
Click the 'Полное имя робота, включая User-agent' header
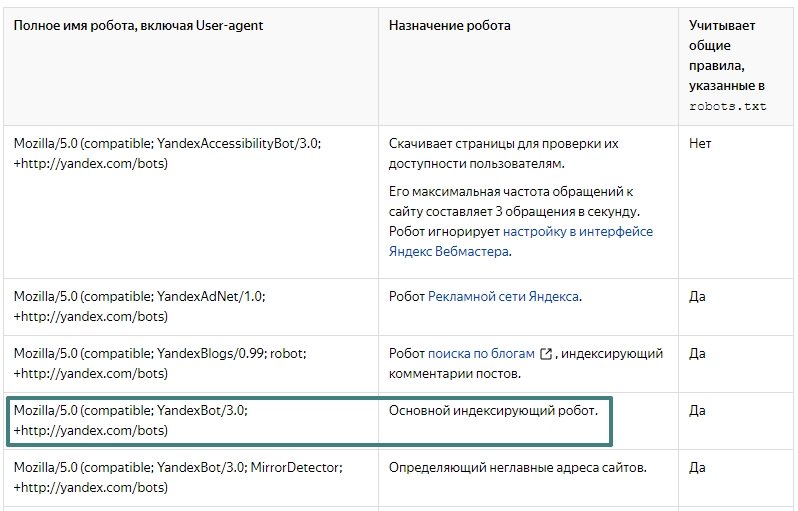138,26
